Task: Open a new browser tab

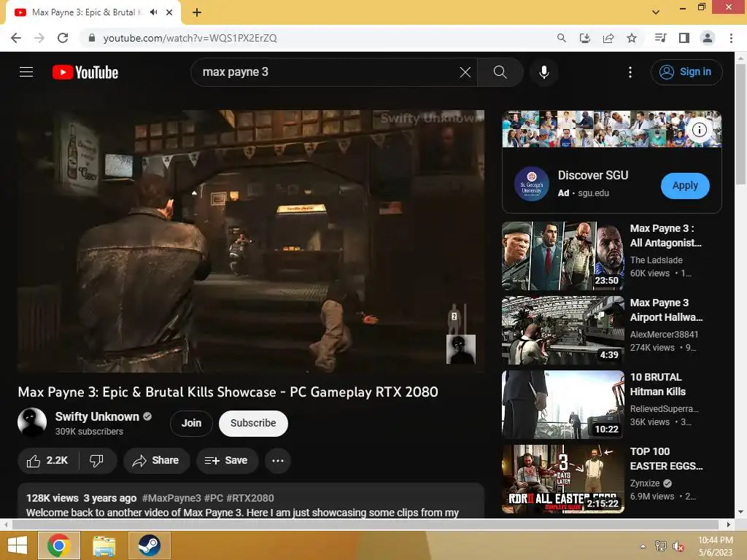Action: click(x=197, y=12)
